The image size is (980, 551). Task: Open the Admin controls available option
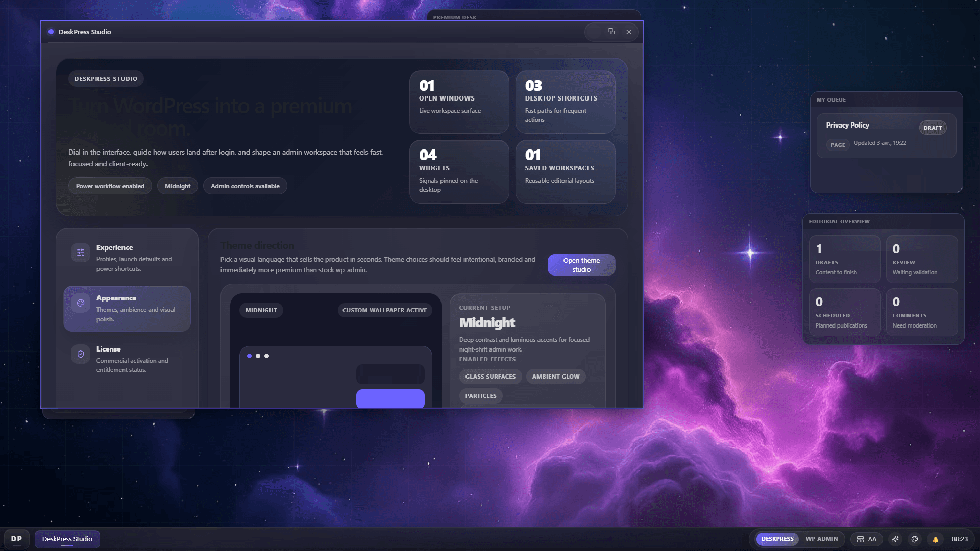(x=245, y=186)
